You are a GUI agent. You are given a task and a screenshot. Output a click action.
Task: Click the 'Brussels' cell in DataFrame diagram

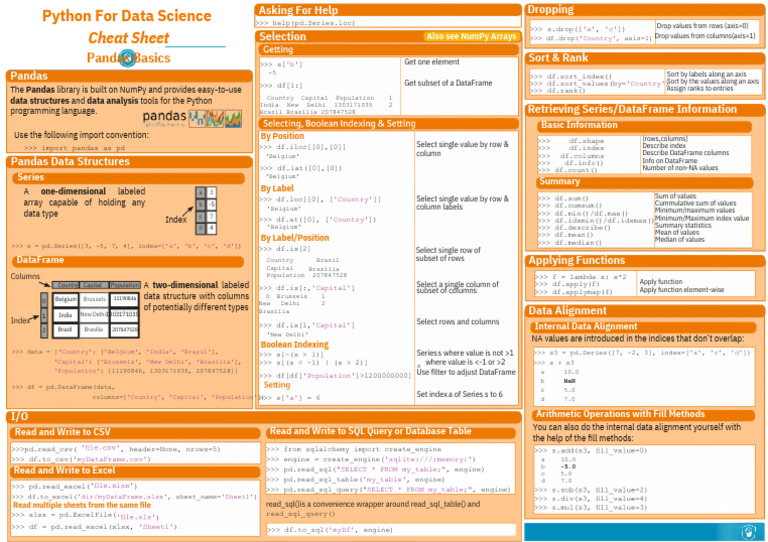click(94, 299)
